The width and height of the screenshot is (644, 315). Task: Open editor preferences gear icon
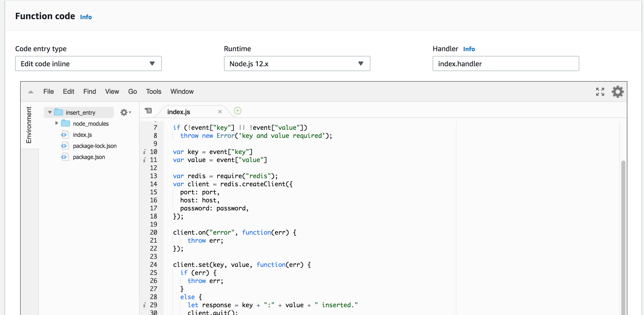(618, 92)
